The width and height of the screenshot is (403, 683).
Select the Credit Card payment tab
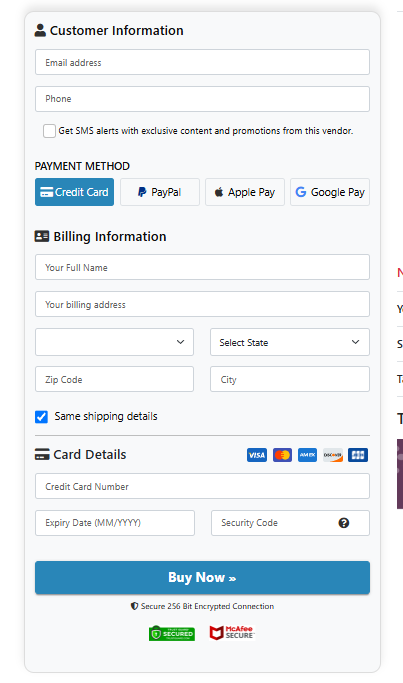(x=75, y=192)
